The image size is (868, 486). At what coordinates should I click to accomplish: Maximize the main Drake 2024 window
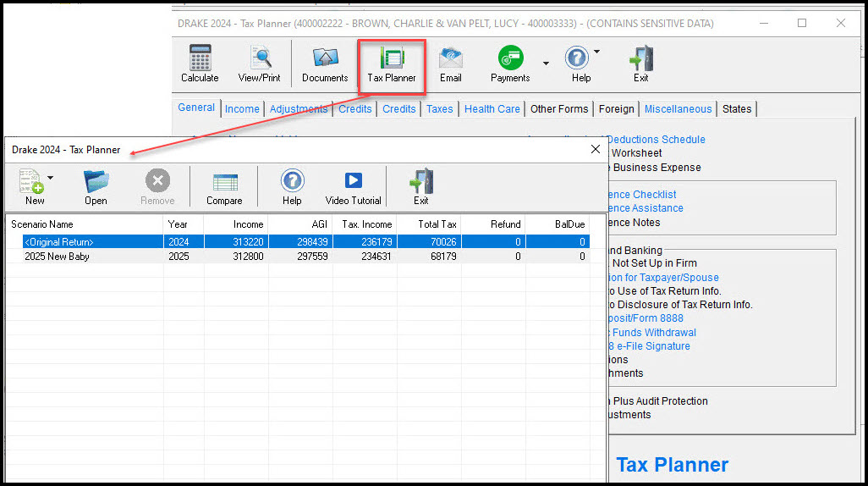point(801,23)
